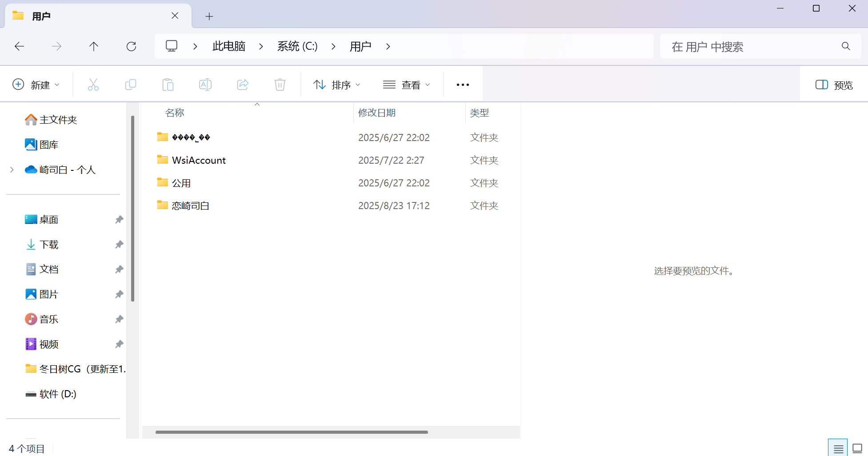Open 主文件夹 in the sidebar
Image resolution: width=868 pixels, height=456 pixels.
(51, 120)
